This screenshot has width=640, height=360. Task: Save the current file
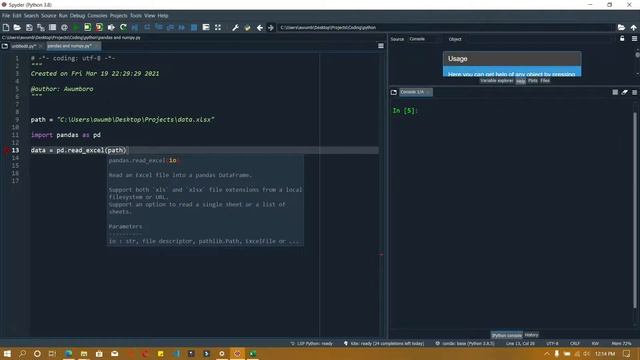(x=29, y=27)
